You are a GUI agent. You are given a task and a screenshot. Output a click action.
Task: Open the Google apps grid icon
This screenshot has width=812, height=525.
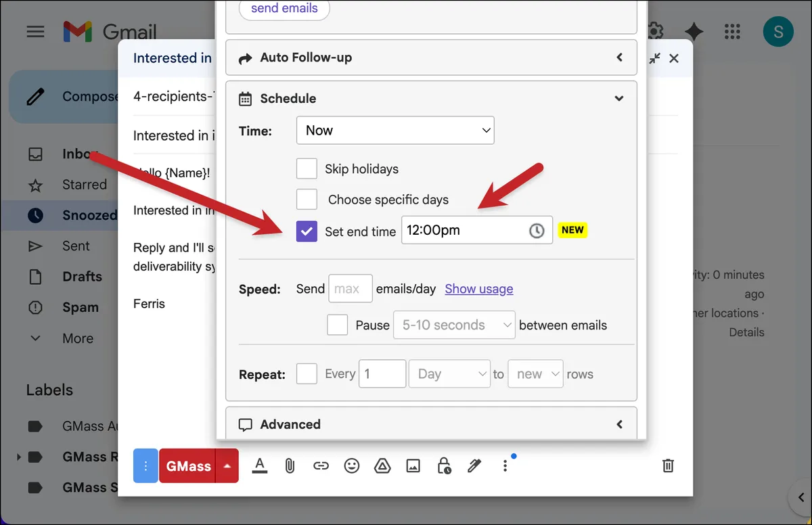click(732, 31)
